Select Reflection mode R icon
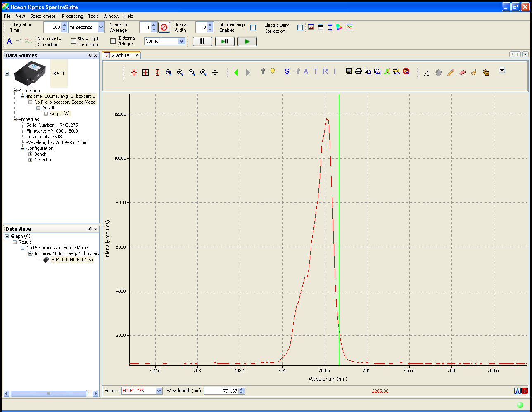Viewport: 532px width, 412px height. (x=325, y=71)
